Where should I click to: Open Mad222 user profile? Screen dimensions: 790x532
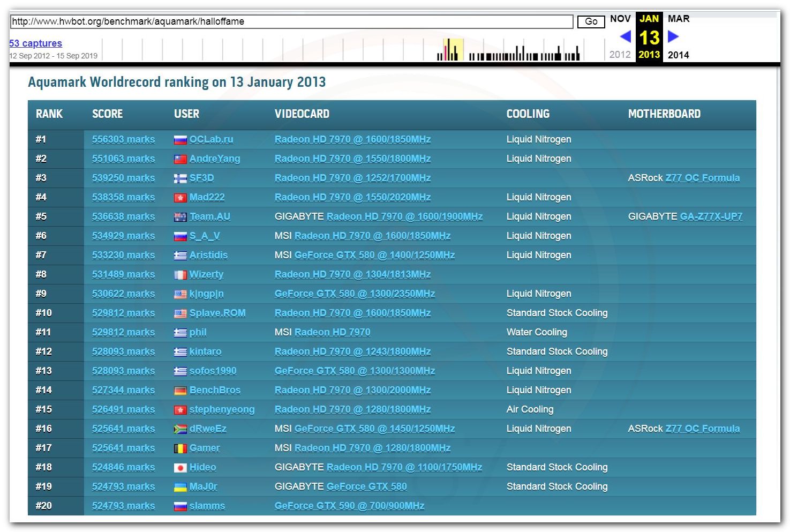tap(207, 197)
